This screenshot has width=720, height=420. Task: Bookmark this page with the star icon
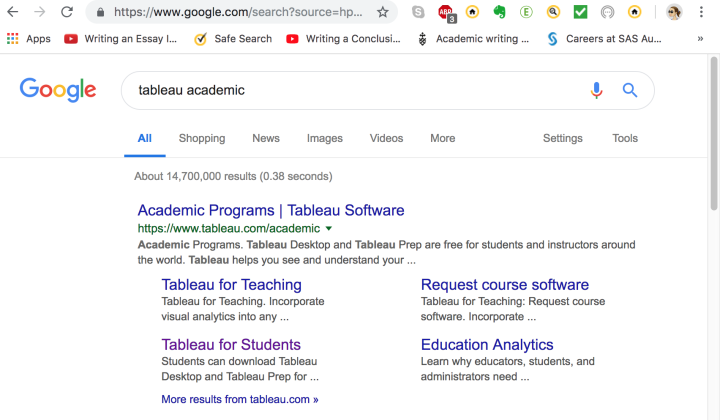382,12
